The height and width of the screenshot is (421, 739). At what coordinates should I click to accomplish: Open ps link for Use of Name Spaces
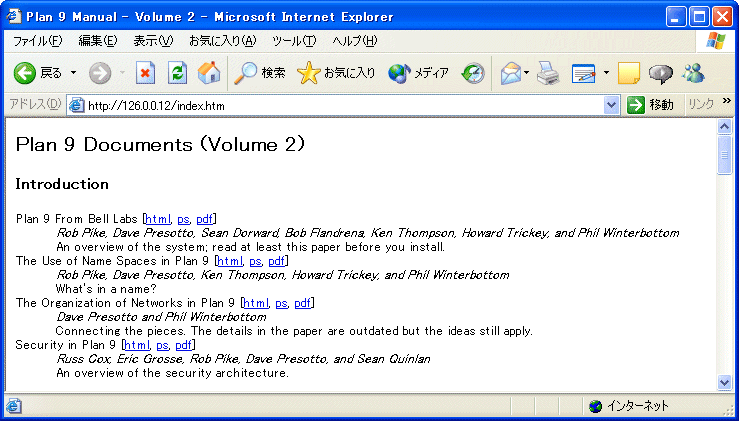coord(255,262)
